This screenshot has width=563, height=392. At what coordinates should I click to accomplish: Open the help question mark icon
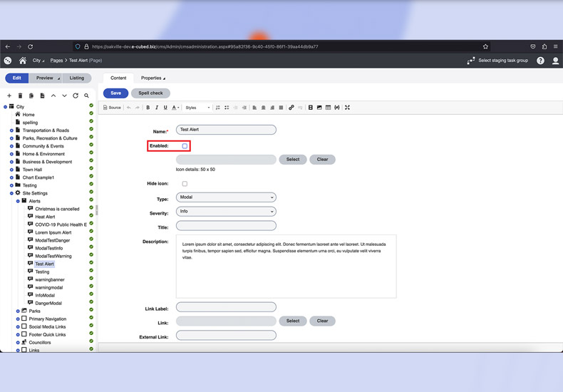[x=540, y=61]
